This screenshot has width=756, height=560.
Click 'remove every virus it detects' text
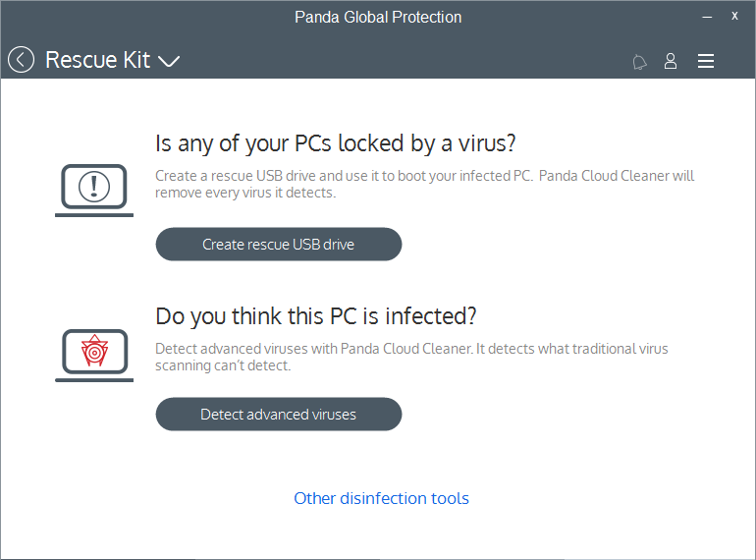[x=245, y=193]
